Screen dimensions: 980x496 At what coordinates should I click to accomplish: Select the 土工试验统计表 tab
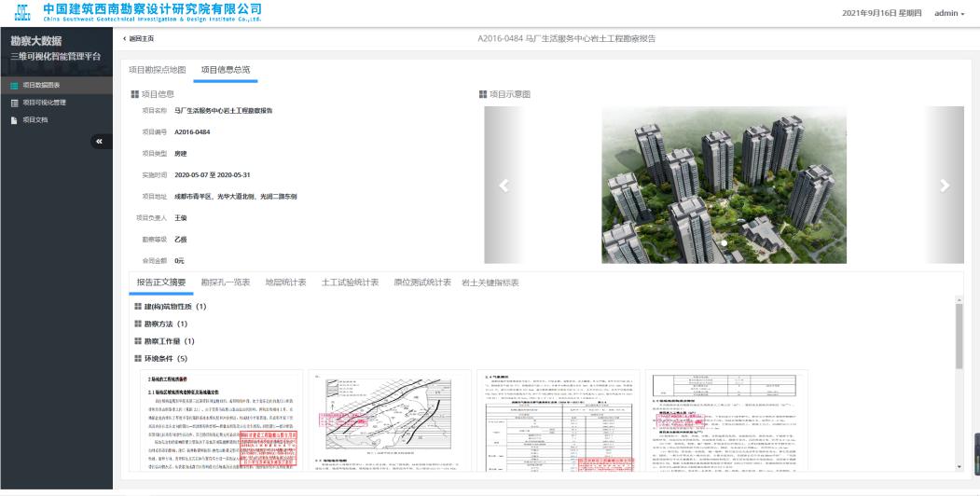(x=350, y=282)
